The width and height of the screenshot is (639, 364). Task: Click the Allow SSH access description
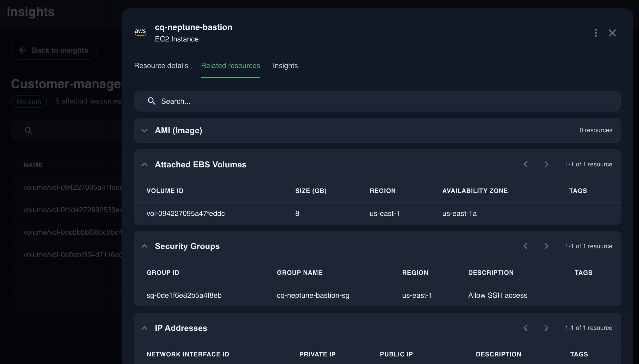tap(498, 295)
